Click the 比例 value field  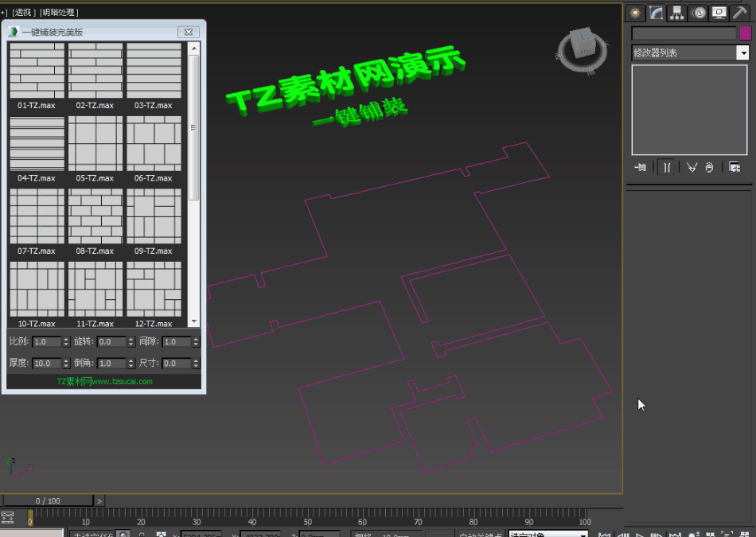pos(47,342)
